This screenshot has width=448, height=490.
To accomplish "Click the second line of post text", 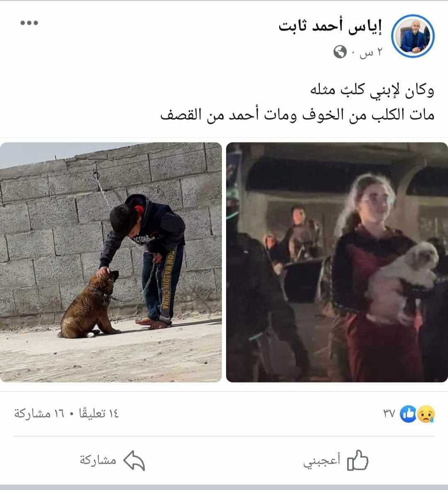I will coord(297,115).
